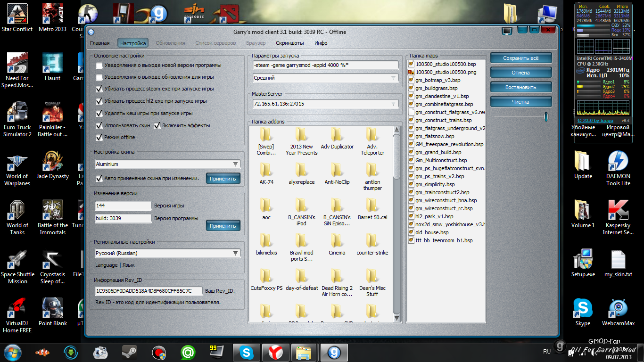
Task: Open the my_skin.txt file on the desktop
Action: tap(618, 263)
